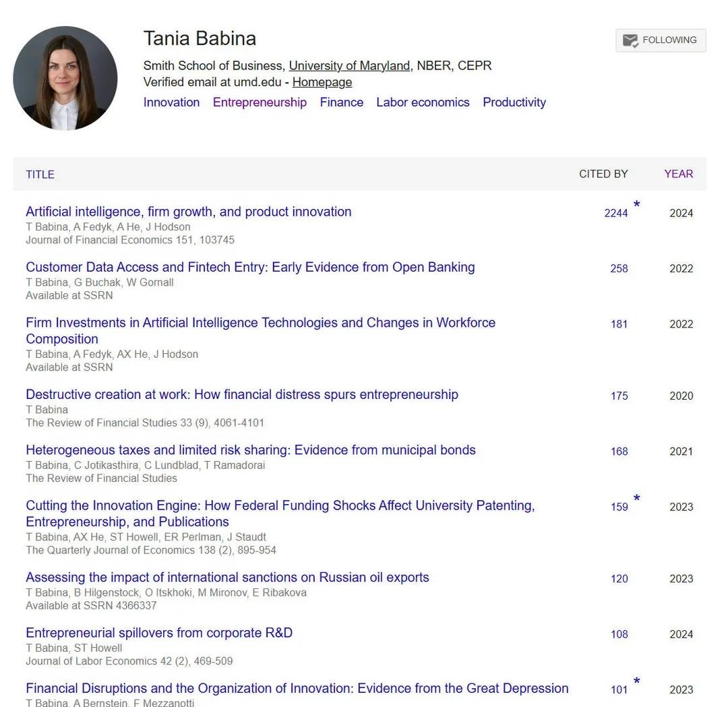Select the Labor economics interest tag

(423, 102)
